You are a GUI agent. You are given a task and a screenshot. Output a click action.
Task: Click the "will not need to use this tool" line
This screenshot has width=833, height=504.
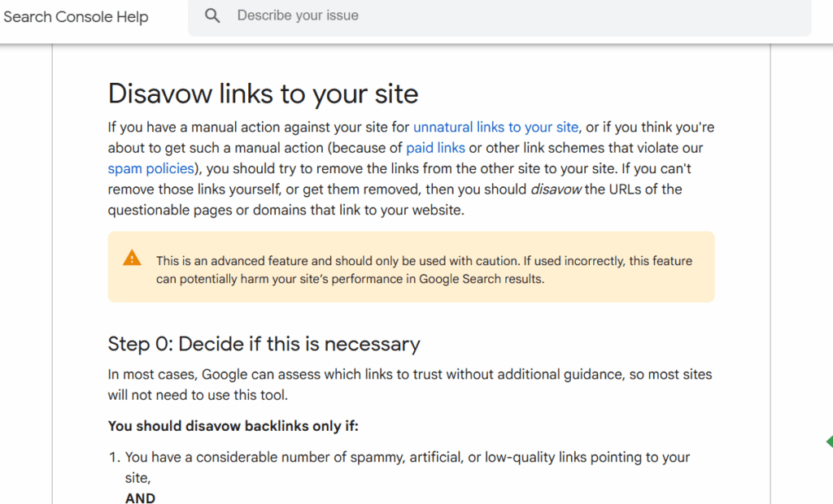[x=198, y=396]
